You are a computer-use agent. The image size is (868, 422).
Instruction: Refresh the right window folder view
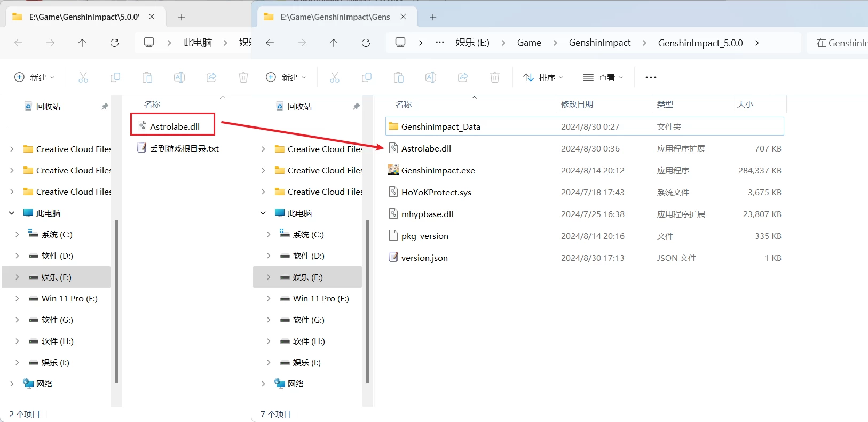coord(366,43)
